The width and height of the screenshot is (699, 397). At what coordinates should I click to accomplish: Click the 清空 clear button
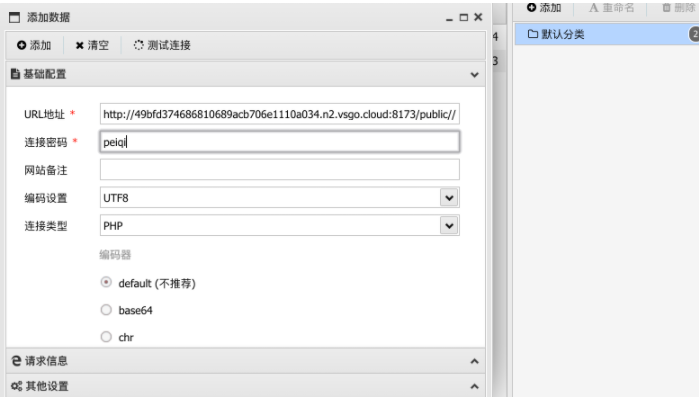(x=92, y=45)
